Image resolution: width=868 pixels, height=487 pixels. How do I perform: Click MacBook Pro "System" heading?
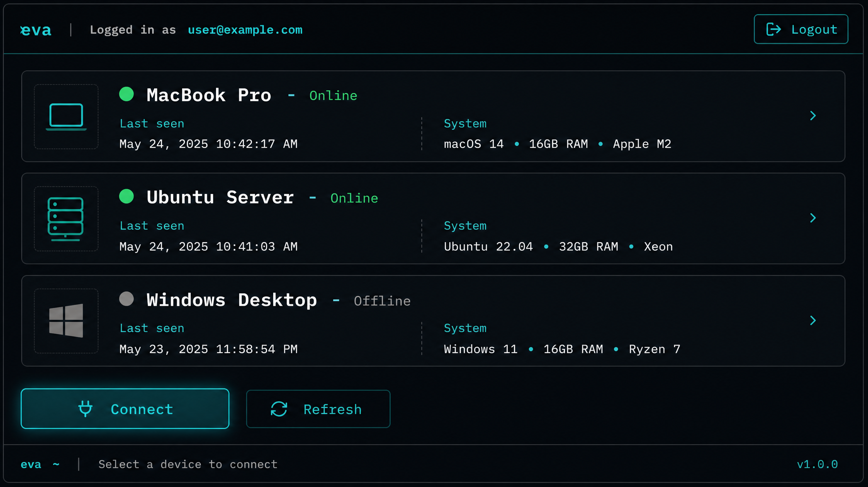[465, 124]
